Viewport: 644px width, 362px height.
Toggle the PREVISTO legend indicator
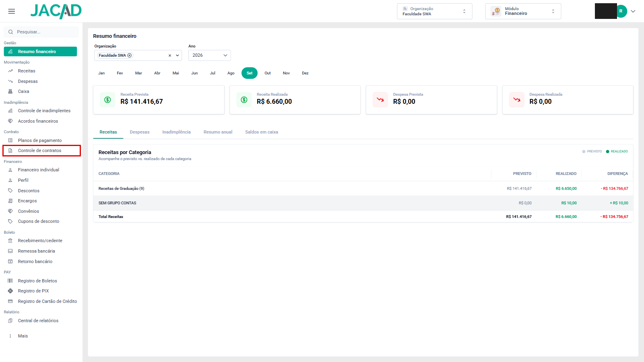[x=592, y=152]
